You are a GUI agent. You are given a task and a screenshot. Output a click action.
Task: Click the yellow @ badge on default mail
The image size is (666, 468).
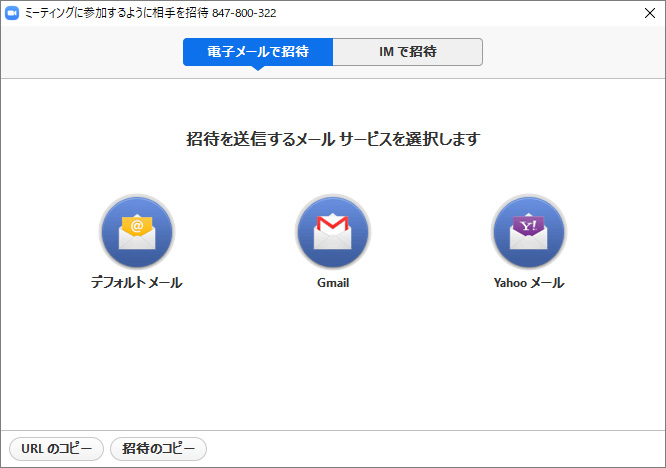tap(137, 225)
